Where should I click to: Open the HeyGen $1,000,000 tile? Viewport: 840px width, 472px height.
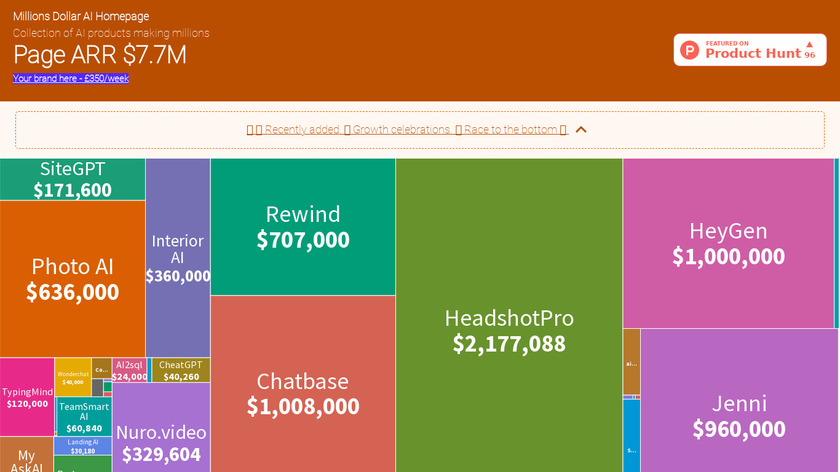(729, 243)
